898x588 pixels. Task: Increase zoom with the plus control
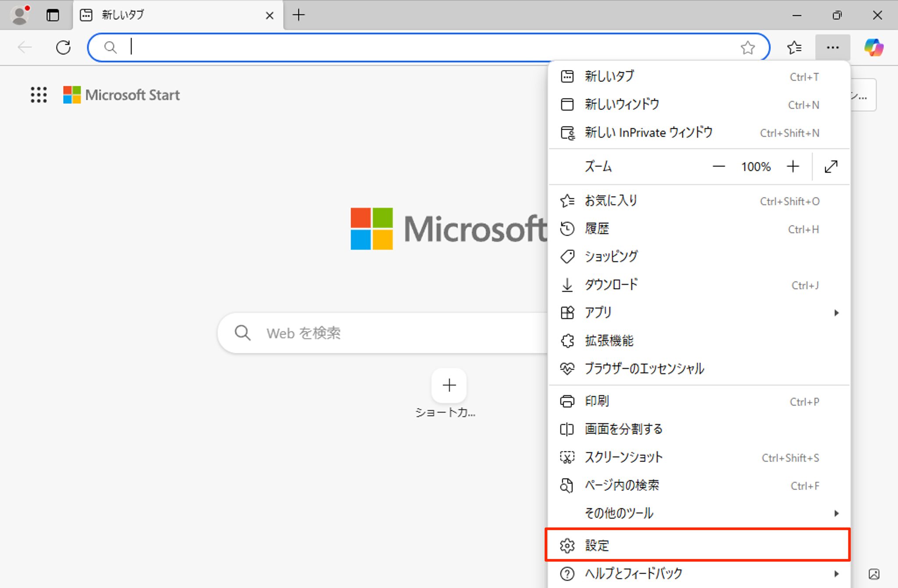[793, 166]
